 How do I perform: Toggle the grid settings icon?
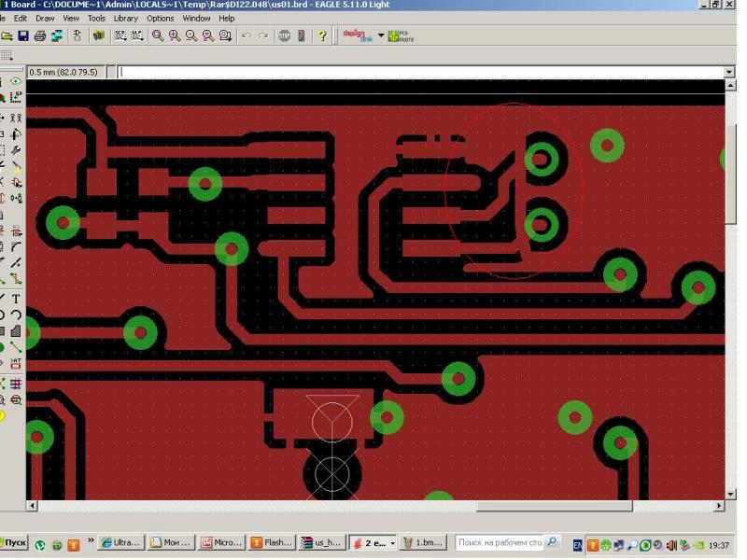pos(7,55)
